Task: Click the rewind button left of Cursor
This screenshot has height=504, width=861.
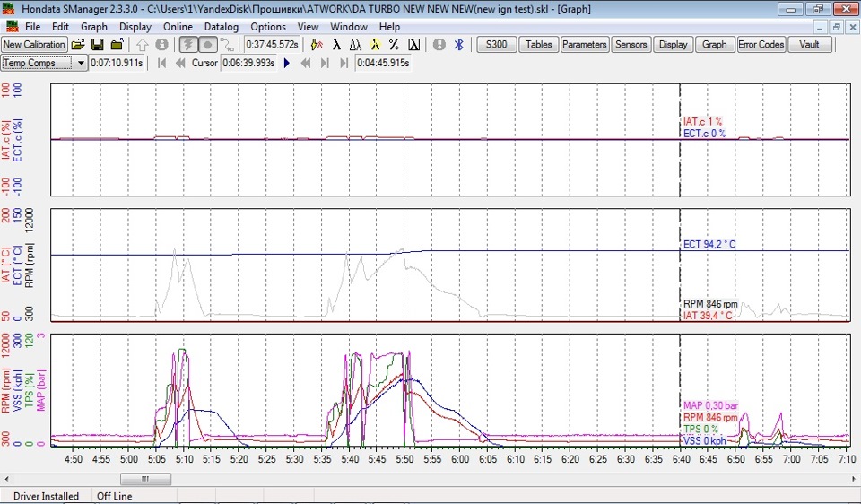Action: pos(180,63)
